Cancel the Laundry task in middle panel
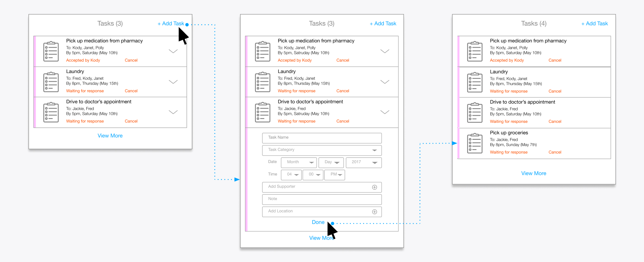Viewport: 644px width, 262px height. [343, 91]
